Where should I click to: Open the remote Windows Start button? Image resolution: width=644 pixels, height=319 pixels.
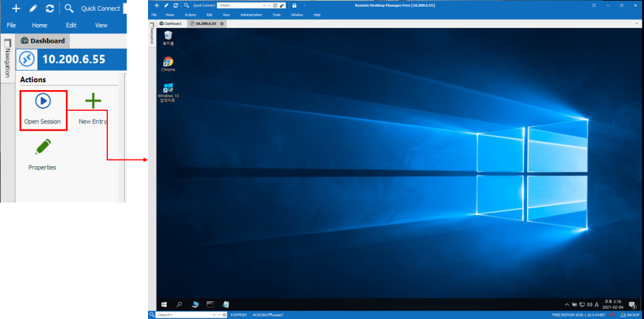pos(164,304)
